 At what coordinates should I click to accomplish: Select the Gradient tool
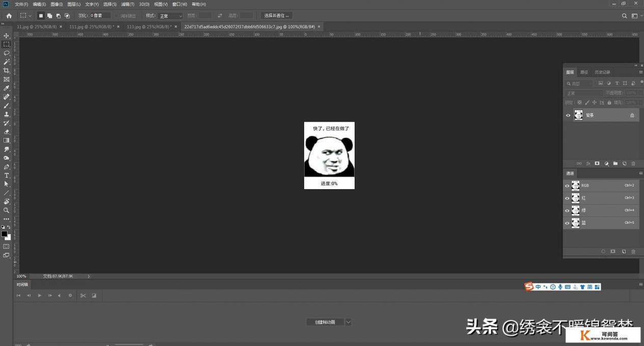point(6,140)
